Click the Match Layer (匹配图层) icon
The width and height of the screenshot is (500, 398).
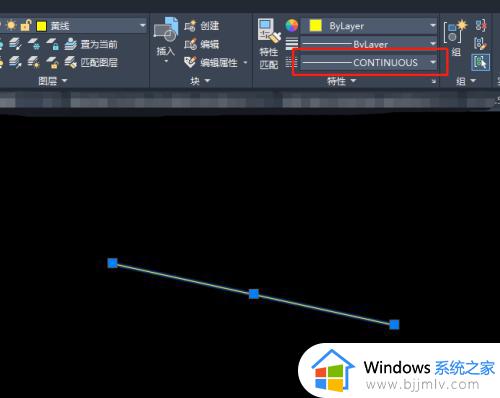tap(70, 62)
